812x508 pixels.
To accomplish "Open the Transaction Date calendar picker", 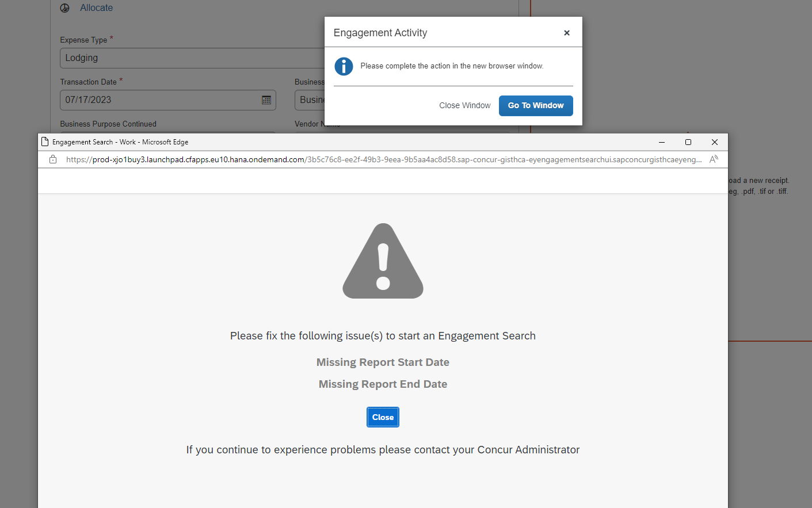I will [x=266, y=100].
